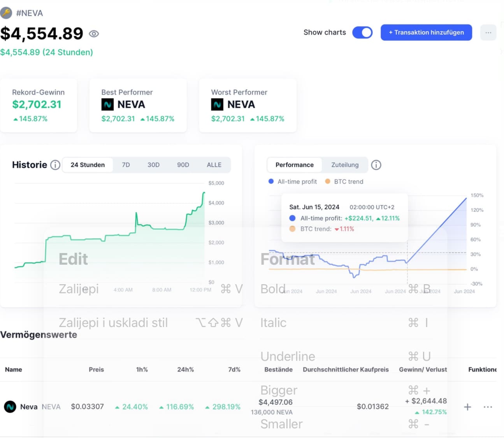Toggle the All-time profit legend dot
This screenshot has height=438, width=504.
pos(271,181)
